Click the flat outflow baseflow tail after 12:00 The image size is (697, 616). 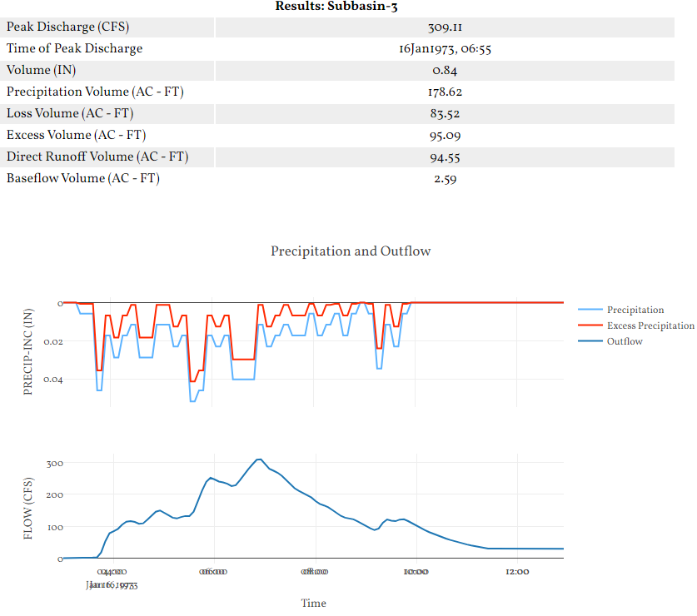[x=540, y=549]
